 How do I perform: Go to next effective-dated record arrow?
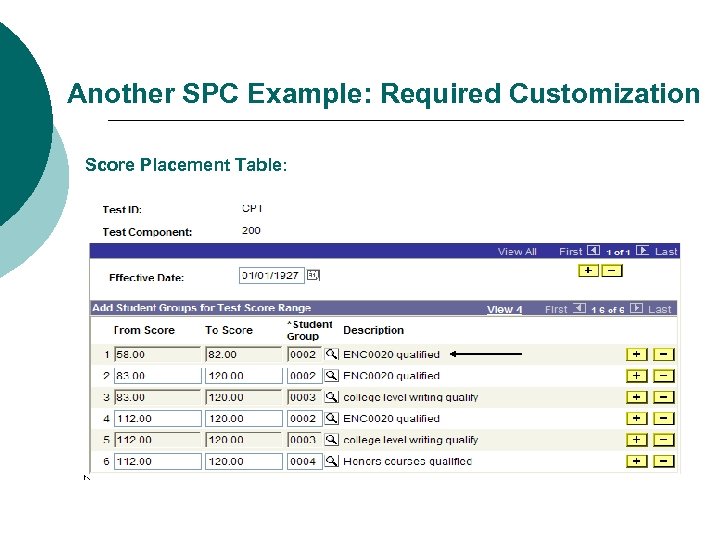click(x=642, y=251)
